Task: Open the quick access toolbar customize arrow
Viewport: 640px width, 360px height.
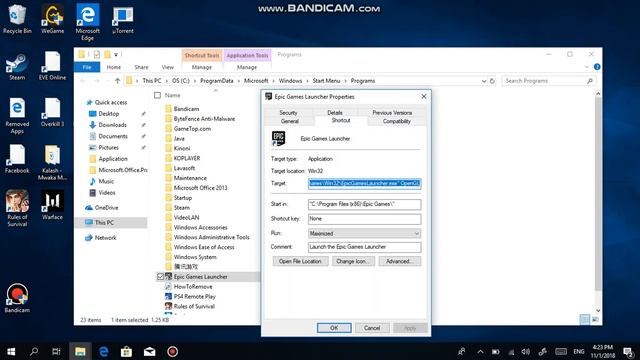Action: click(116, 54)
